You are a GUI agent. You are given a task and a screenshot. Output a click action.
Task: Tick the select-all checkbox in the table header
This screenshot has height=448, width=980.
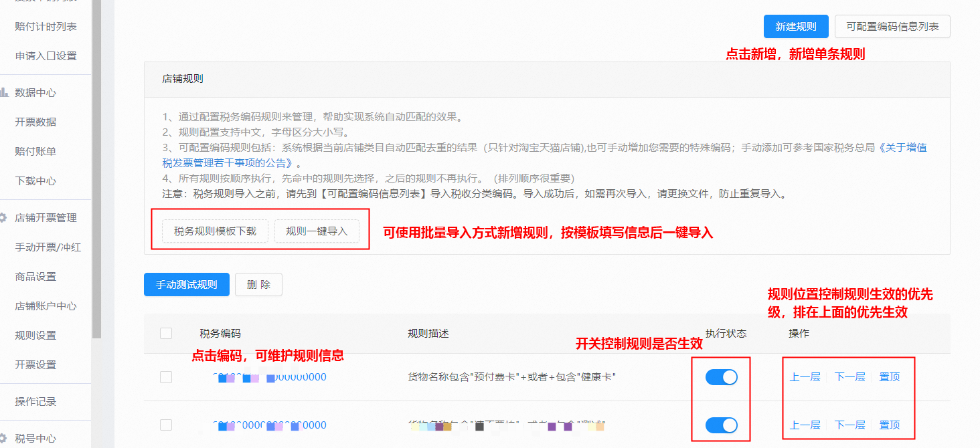tap(166, 333)
